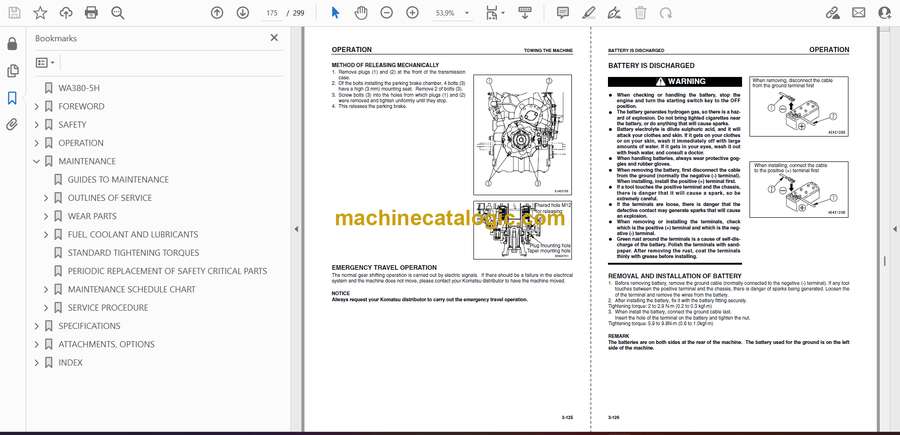
Task: Open STANDARD TIGHTENING TORQUES bookmark
Action: tap(133, 253)
